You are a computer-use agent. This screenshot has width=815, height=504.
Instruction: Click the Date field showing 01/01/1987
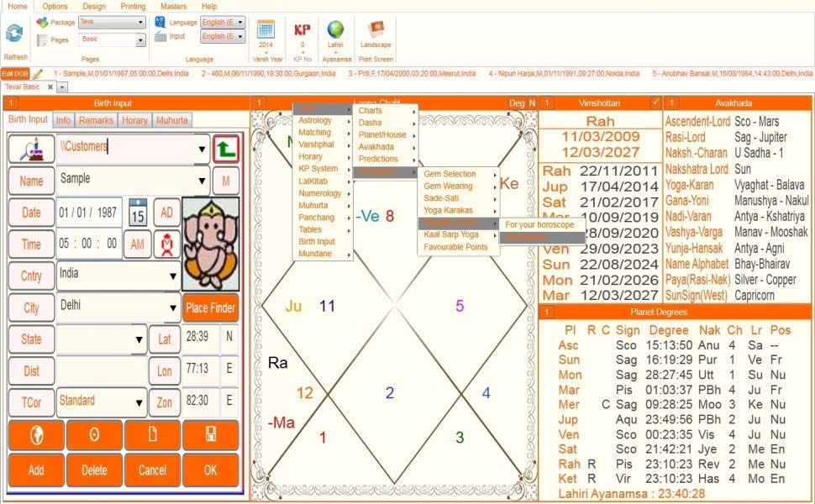coord(89,213)
